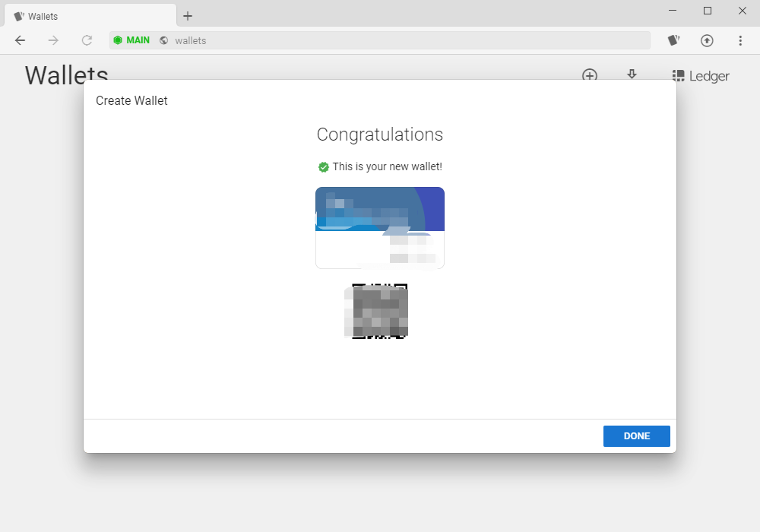Image resolution: width=760 pixels, height=532 pixels.
Task: Click the new wallet card preview
Action: pos(380,228)
